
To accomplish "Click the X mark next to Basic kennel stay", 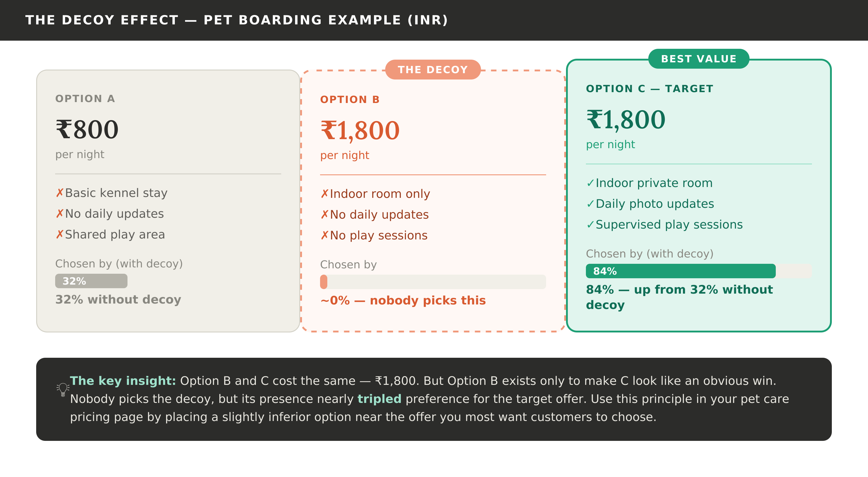I will click(x=60, y=193).
